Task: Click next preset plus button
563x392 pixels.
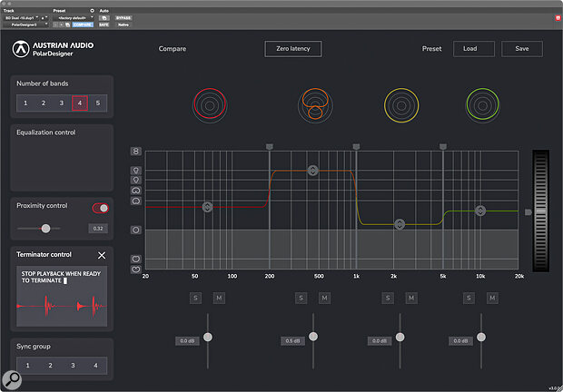Action: [x=62, y=24]
